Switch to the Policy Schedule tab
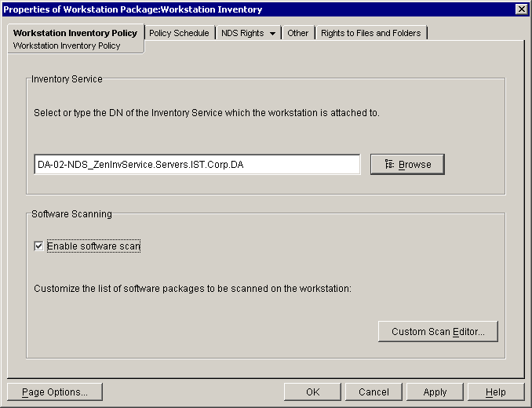 179,33
